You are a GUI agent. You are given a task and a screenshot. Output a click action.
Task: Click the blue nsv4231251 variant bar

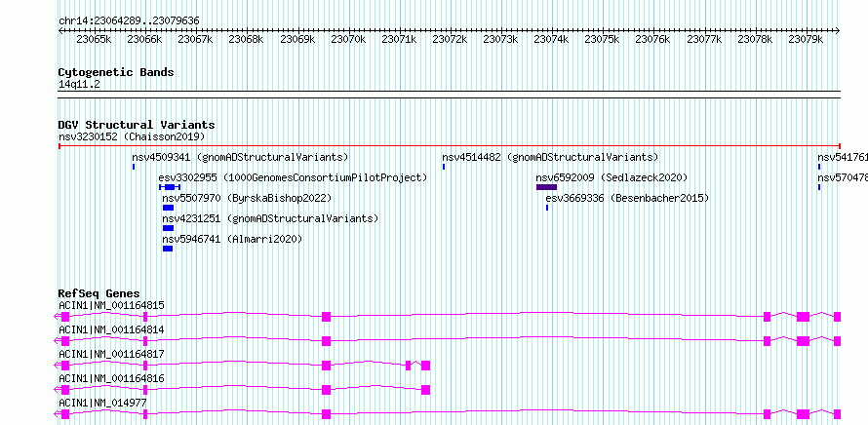[169, 228]
